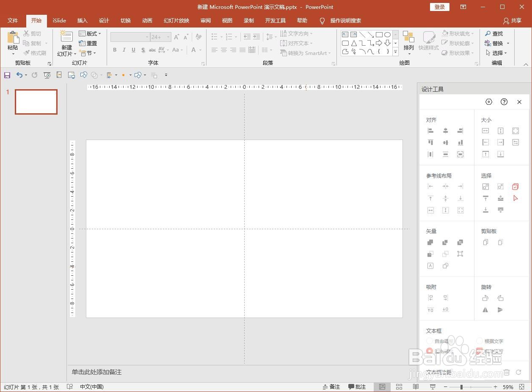Click the align left icon in 对齐 section
This screenshot has height=392, width=532.
pos(430,131)
